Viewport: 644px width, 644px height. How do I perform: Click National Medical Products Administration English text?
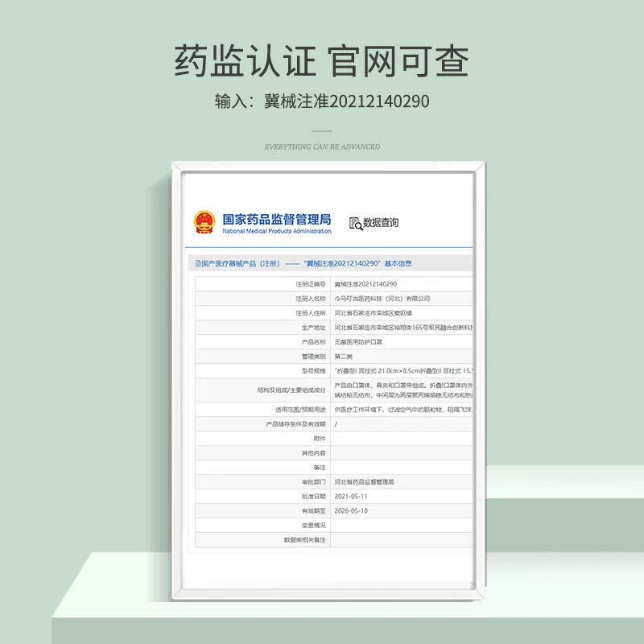point(277,232)
